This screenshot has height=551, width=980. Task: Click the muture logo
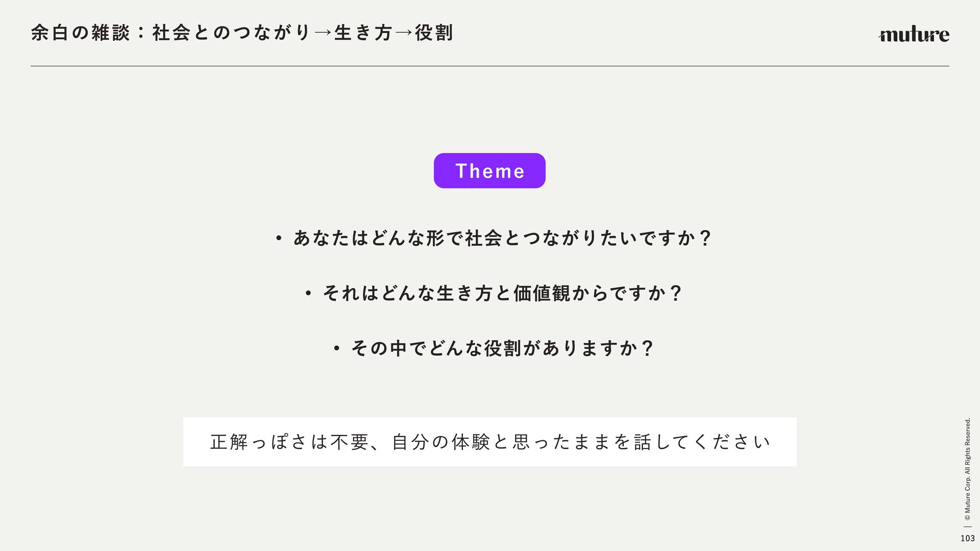pos(914,34)
